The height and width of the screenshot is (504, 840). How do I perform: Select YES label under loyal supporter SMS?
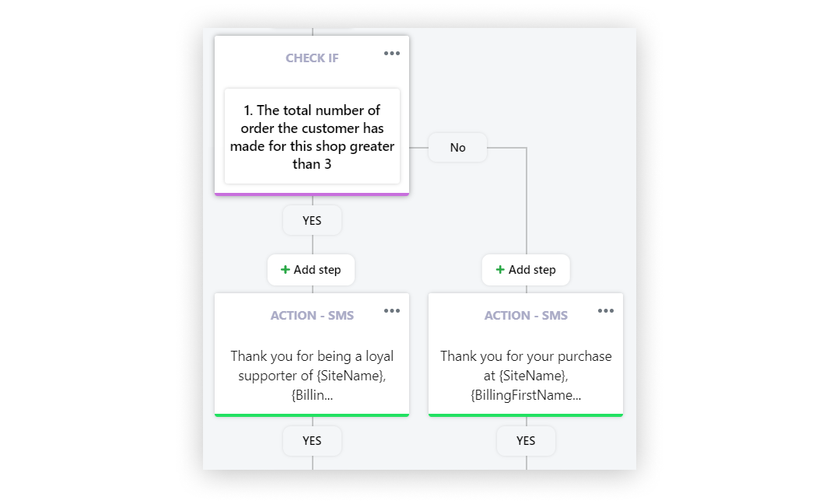pos(312,441)
